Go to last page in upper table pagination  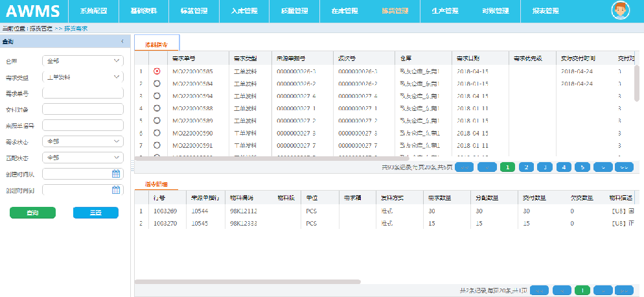624,167
